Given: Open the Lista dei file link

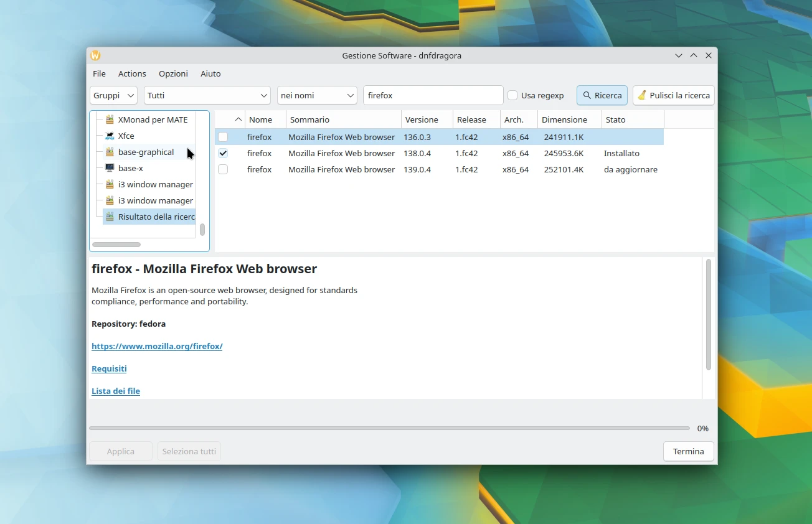Looking at the screenshot, I should (x=116, y=391).
